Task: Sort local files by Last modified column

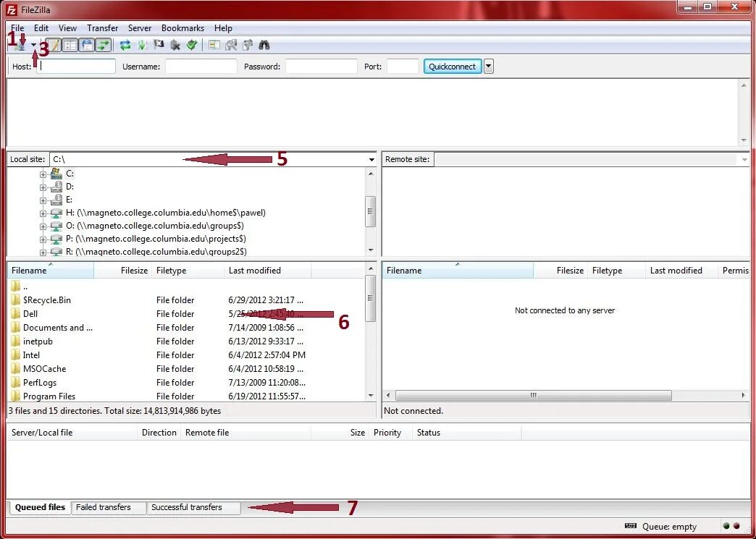Action: point(268,270)
